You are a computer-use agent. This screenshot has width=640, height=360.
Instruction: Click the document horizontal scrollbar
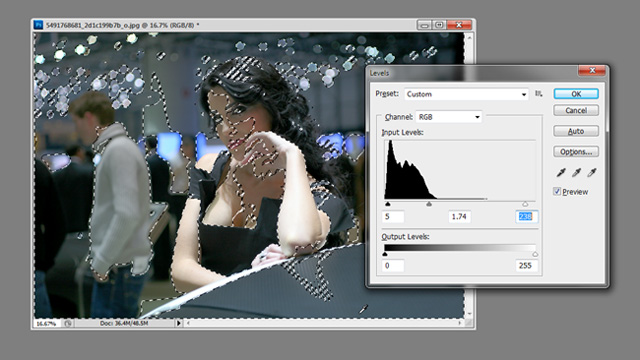[x=324, y=323]
